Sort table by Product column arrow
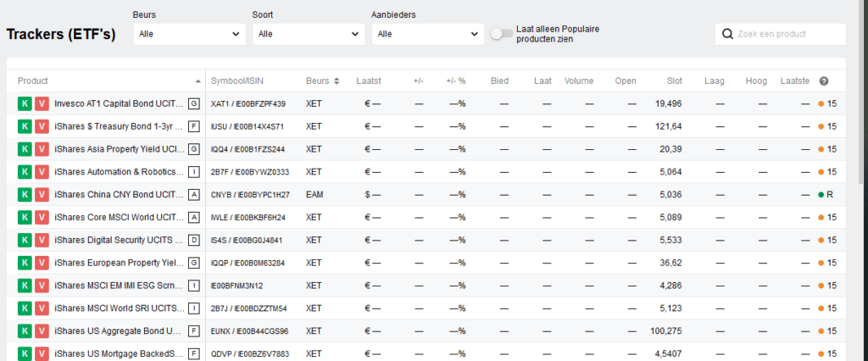The height and width of the screenshot is (361, 868). (x=198, y=81)
